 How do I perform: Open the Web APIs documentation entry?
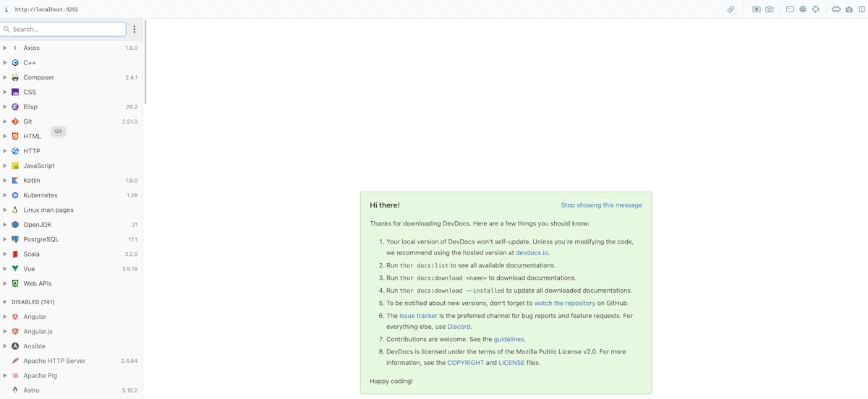pos(71,283)
